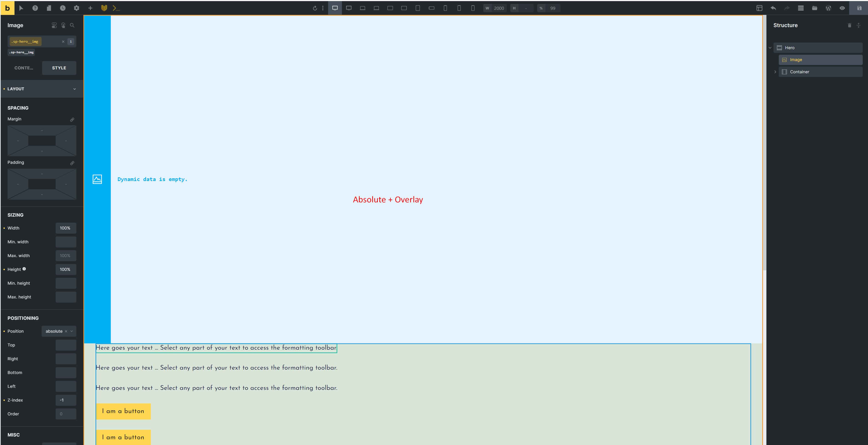Click the Height info tooltip icon

tap(24, 269)
